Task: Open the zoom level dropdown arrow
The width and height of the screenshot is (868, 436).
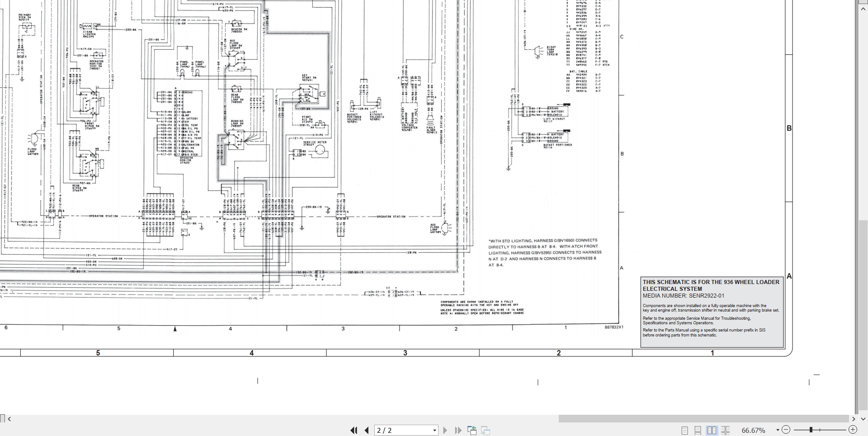Action: pyautogui.click(x=778, y=430)
